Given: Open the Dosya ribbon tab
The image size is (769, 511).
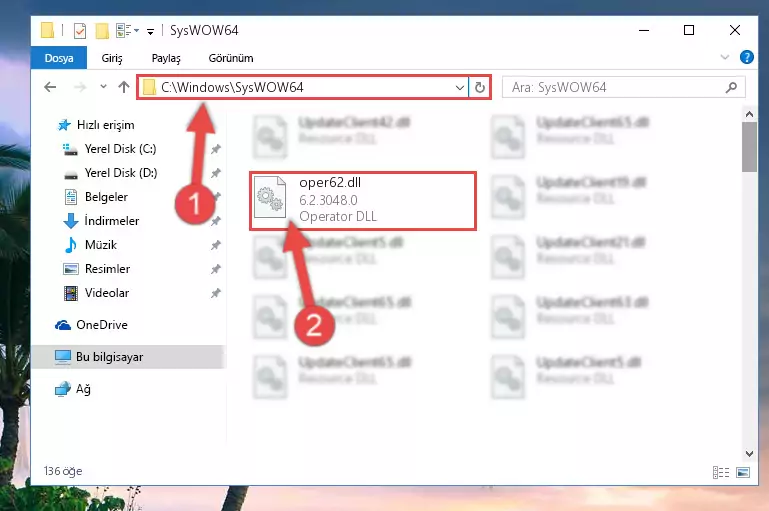Looking at the screenshot, I should tap(59, 58).
